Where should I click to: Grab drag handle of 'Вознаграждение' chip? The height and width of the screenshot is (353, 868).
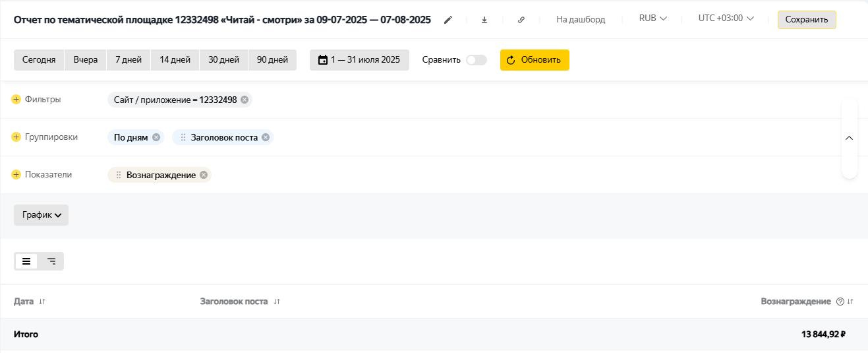coord(119,175)
